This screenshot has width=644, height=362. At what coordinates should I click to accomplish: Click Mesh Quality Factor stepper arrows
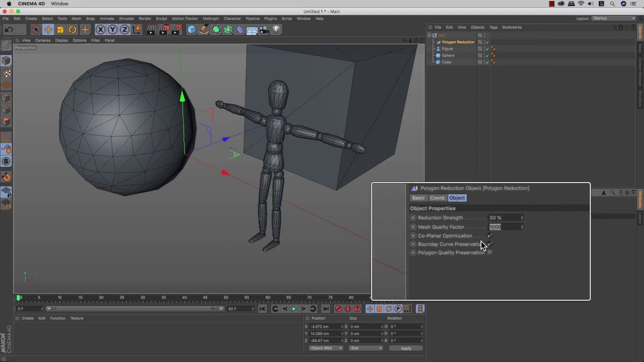tap(522, 227)
